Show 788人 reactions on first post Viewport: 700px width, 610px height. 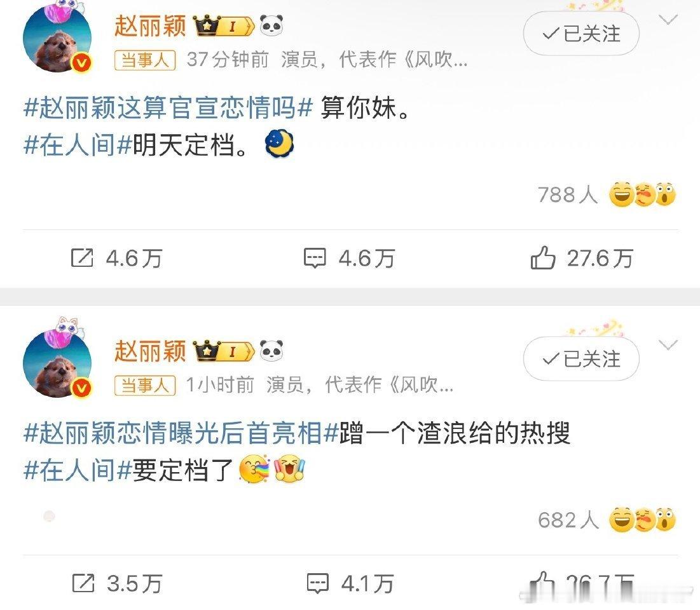tap(607, 195)
